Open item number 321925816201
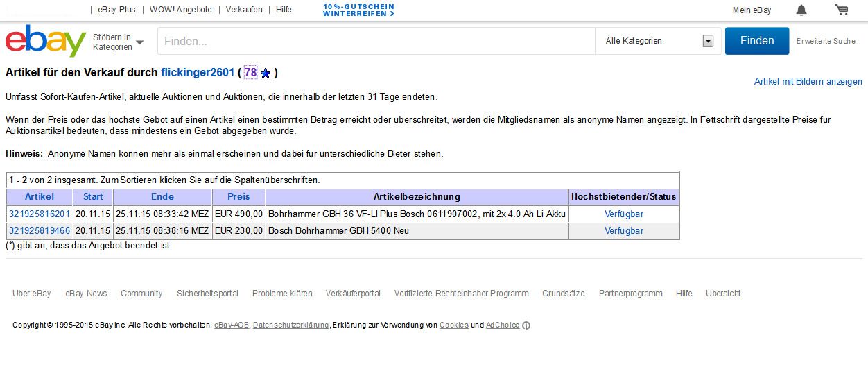The image size is (868, 374). [x=40, y=214]
